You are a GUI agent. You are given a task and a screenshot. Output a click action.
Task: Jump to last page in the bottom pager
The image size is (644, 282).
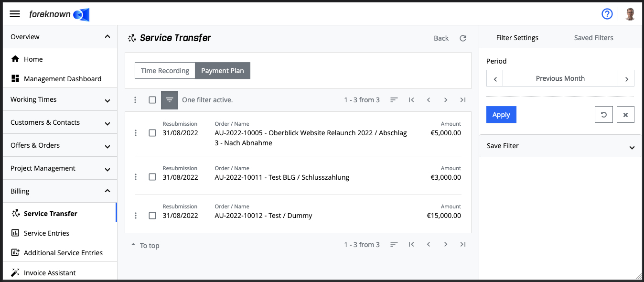pyautogui.click(x=462, y=244)
